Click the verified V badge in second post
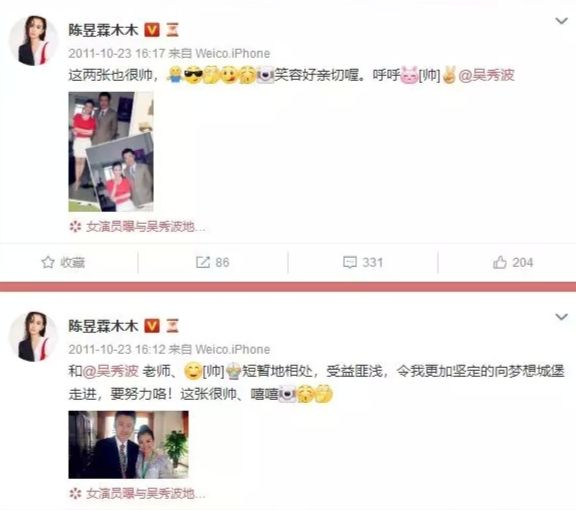This screenshot has width=576, height=510. tap(152, 326)
